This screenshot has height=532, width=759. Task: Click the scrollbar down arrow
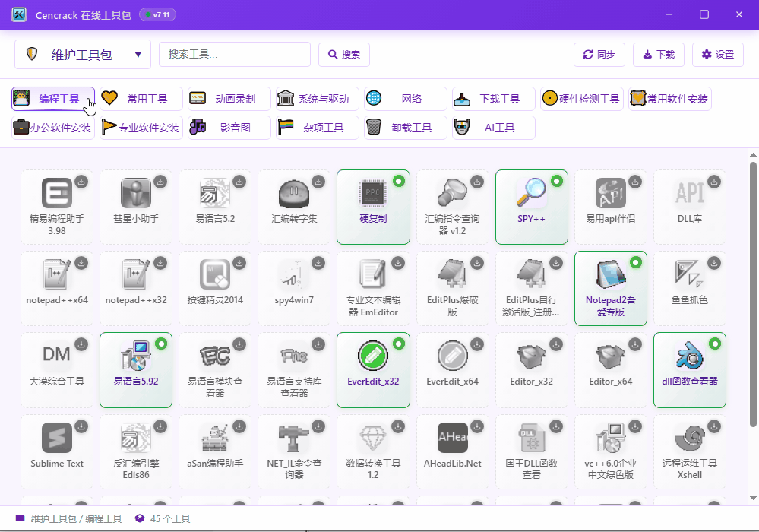click(753, 498)
